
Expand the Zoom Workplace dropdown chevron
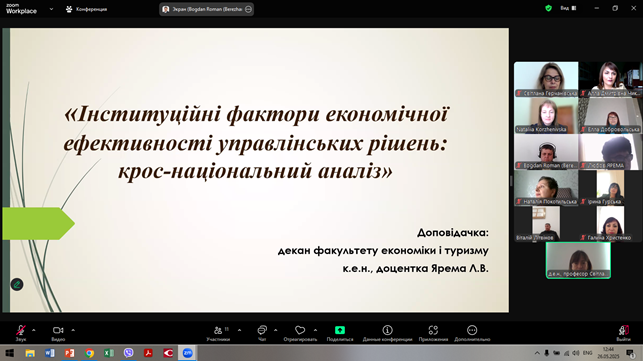click(x=51, y=9)
